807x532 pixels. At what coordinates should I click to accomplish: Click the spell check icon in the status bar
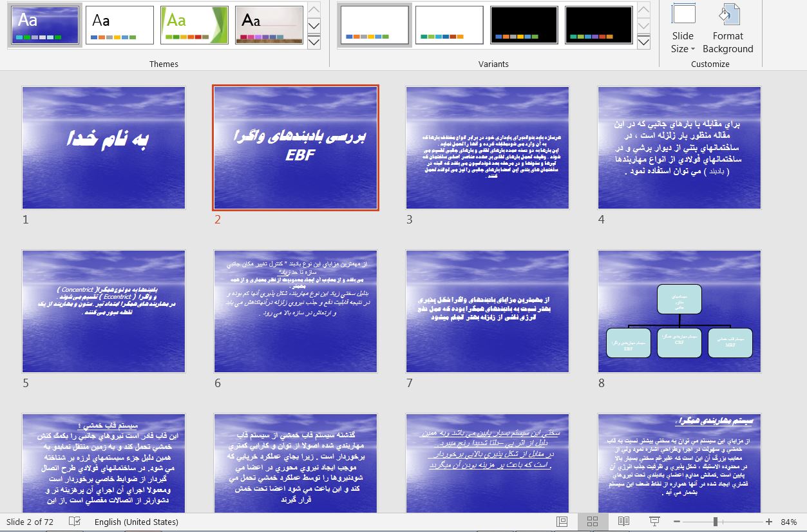coord(75,522)
